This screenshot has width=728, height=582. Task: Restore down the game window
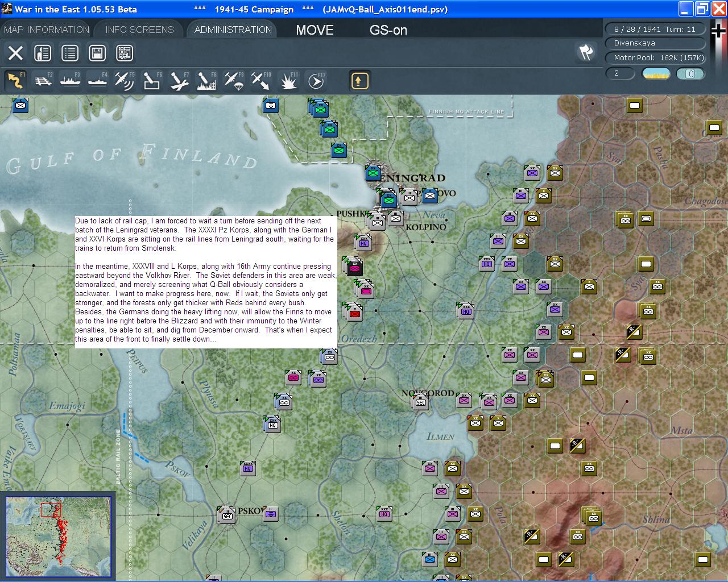coord(703,9)
